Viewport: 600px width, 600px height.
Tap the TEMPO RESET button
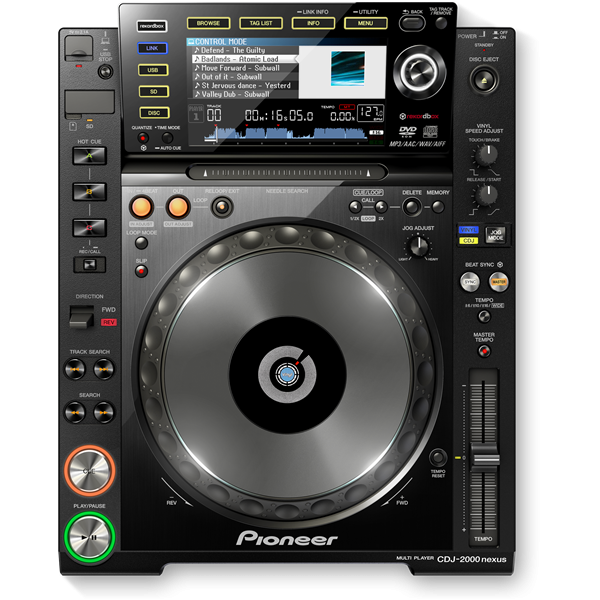click(x=438, y=457)
